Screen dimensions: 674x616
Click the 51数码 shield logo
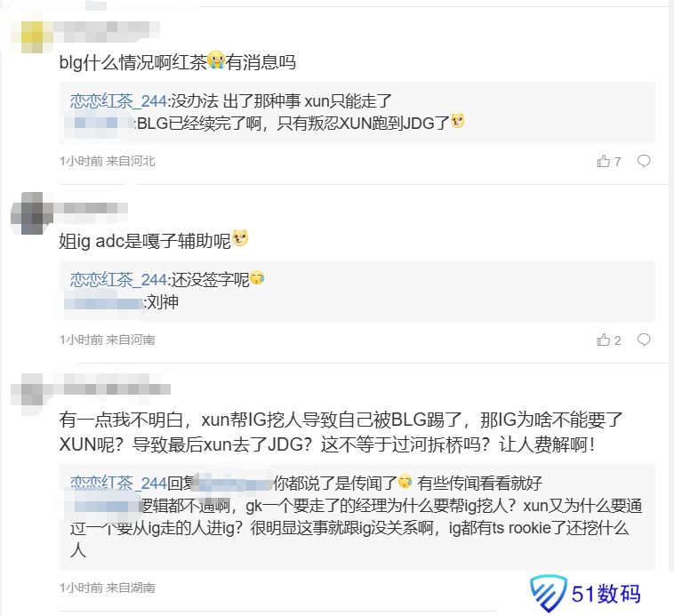(548, 593)
